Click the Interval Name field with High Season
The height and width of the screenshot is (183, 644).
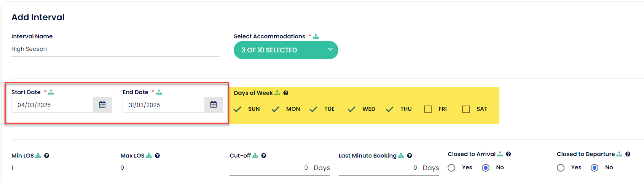point(114,49)
